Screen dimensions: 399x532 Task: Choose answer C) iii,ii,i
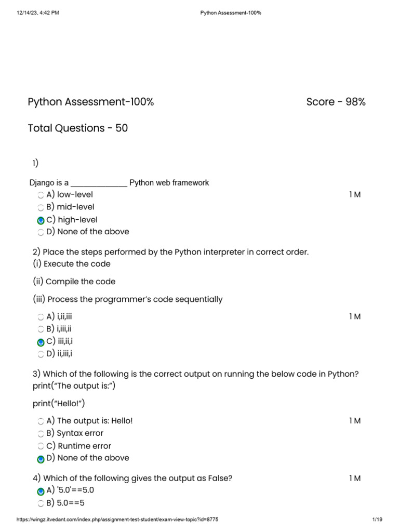pos(41,342)
